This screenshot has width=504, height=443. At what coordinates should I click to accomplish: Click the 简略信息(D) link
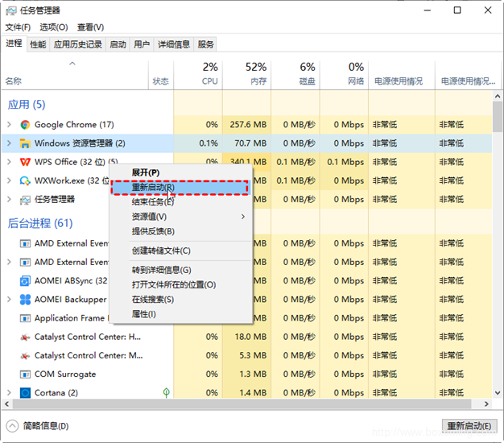click(x=46, y=426)
